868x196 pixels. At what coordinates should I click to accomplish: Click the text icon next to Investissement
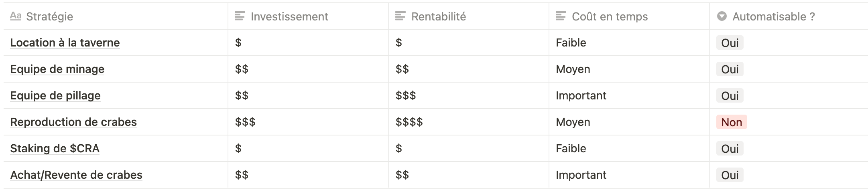click(x=240, y=16)
